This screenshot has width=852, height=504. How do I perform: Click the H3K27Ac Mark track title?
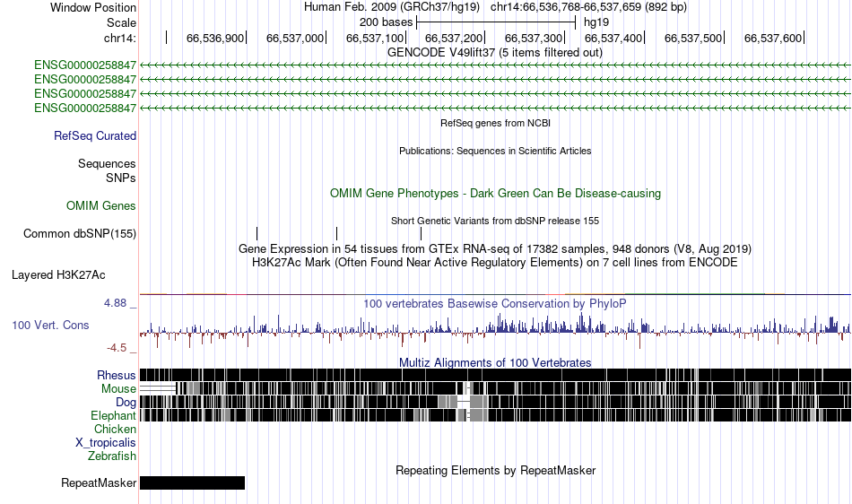point(495,263)
